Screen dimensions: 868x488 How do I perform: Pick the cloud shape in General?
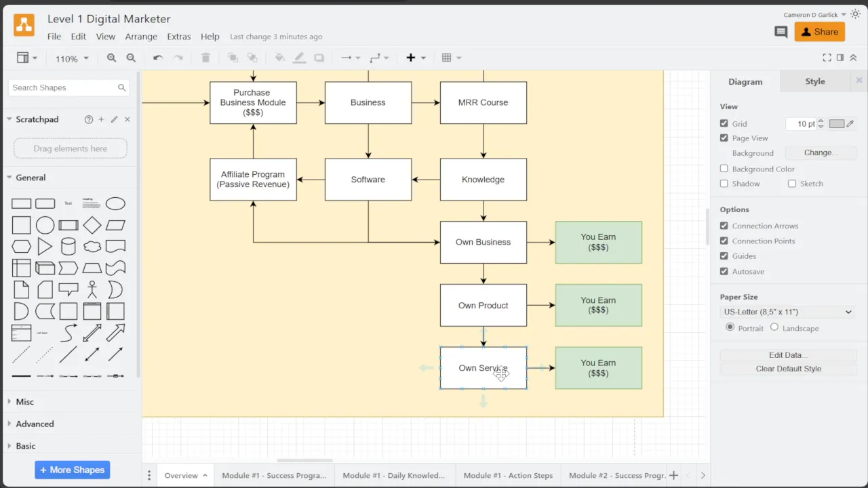(92, 246)
